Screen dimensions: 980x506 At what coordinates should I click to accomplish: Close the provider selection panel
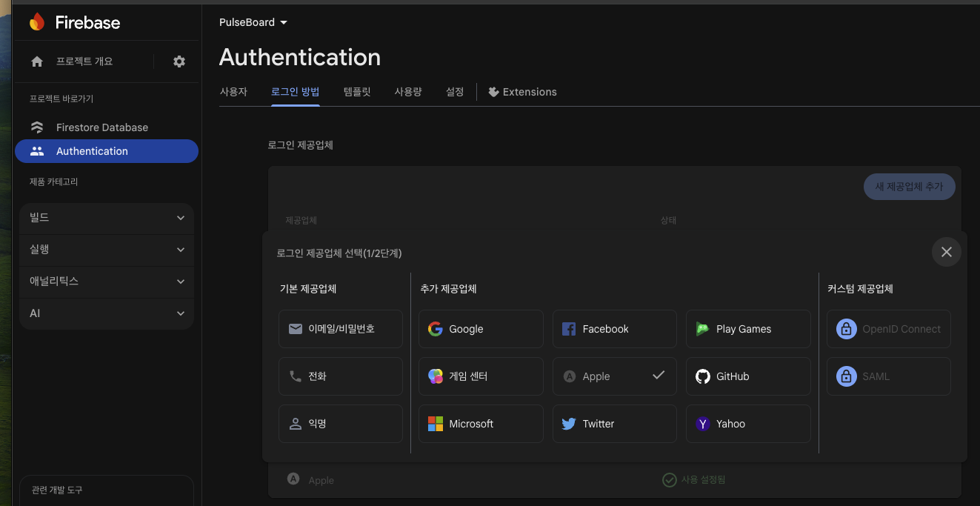(x=947, y=252)
